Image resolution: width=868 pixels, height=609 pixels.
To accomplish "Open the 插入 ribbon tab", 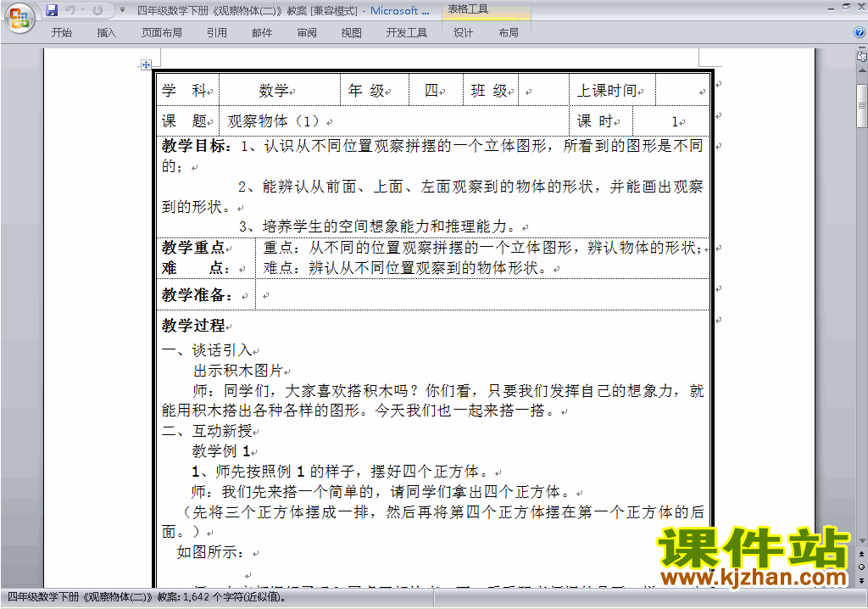I will coord(106,33).
